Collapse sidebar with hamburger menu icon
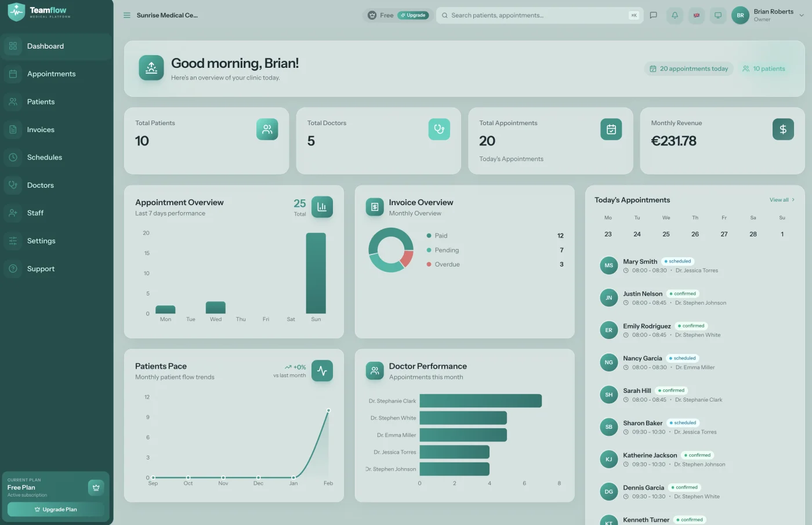 [x=127, y=16]
